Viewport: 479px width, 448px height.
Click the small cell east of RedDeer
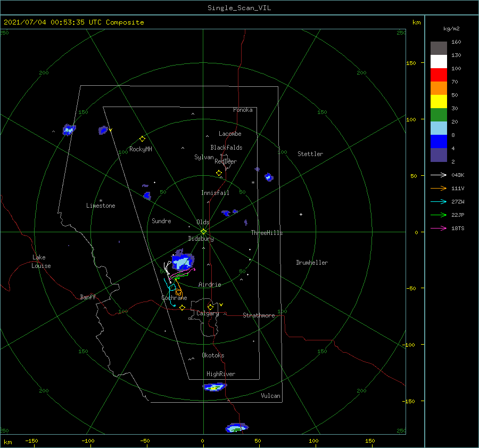[269, 177]
